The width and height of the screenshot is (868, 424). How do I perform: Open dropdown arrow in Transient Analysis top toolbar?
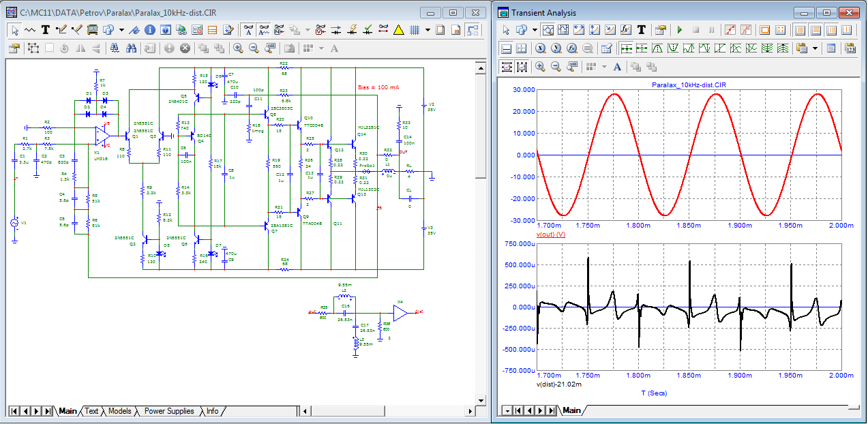coord(534,30)
